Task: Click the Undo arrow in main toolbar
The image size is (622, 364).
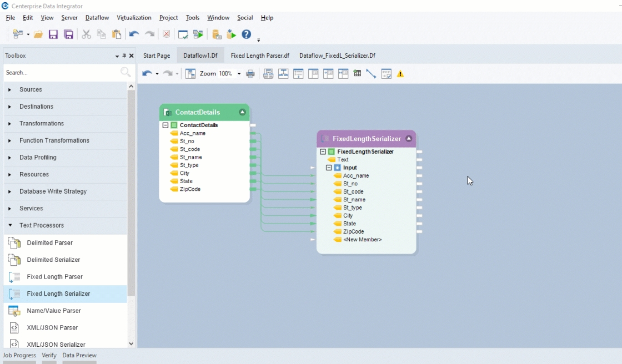Action: [134, 34]
